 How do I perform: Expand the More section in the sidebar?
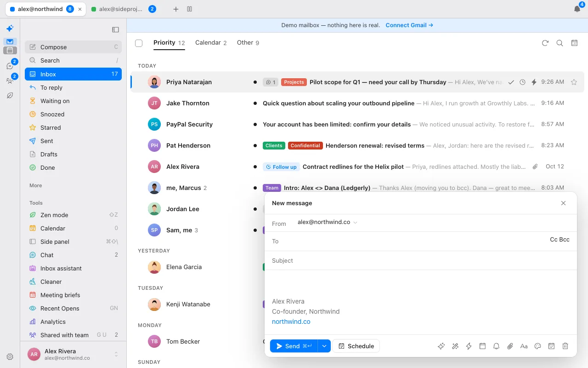tap(36, 185)
